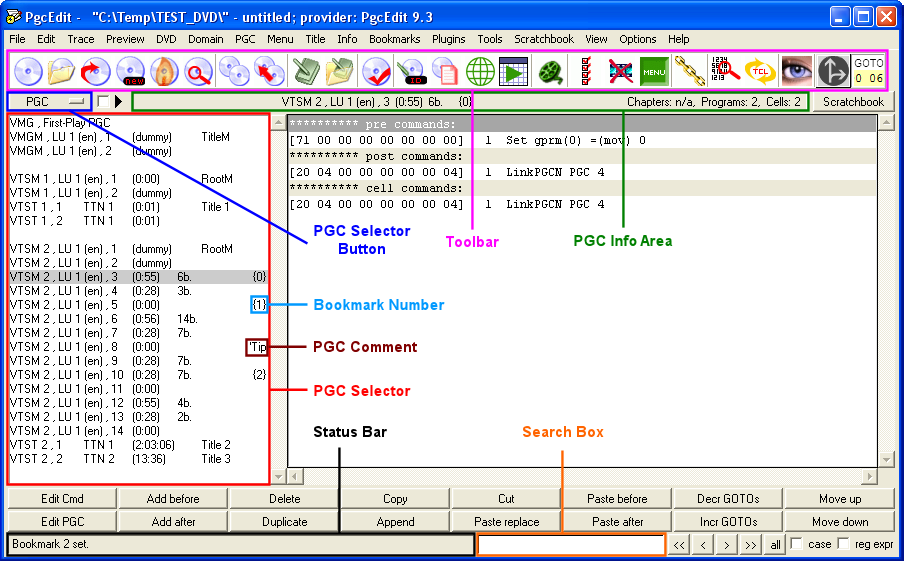Click the Edit PGC button
Screen dimensions: 904x561
click(62, 522)
